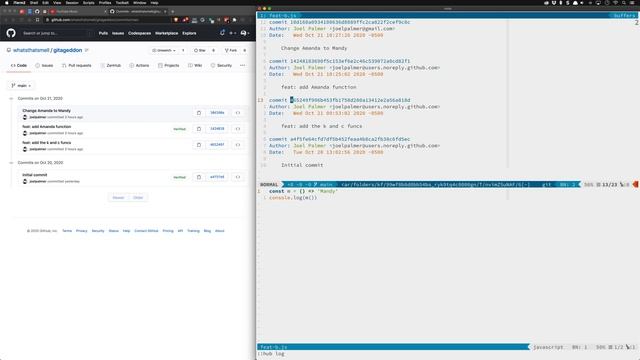Click the gitageddon repository link

tap(68, 50)
